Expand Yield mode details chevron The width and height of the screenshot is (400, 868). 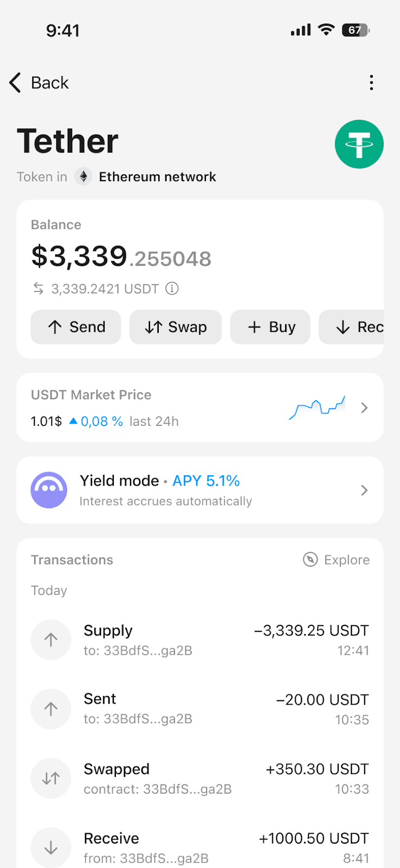point(364,490)
